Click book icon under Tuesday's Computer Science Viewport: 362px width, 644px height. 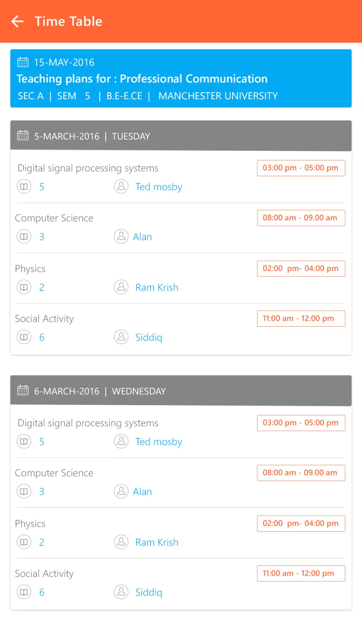coord(24,237)
